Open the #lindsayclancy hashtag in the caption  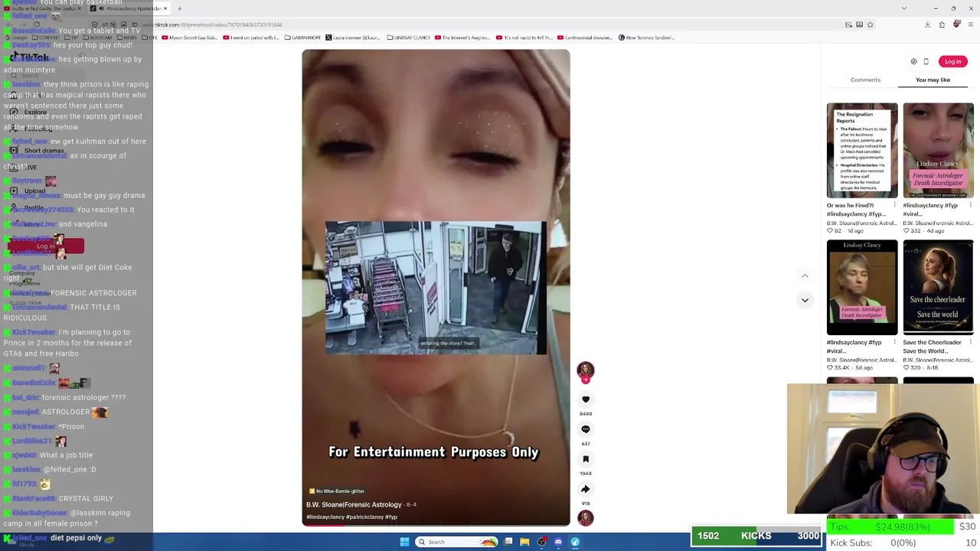pos(325,517)
